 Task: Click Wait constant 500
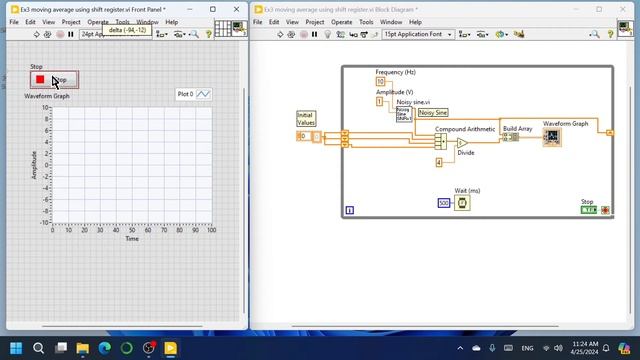[444, 203]
